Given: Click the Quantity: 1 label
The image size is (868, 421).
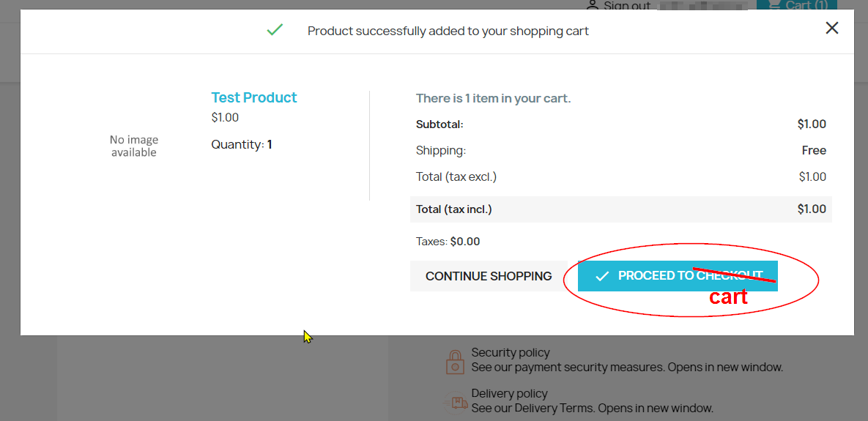Looking at the screenshot, I should tap(242, 145).
